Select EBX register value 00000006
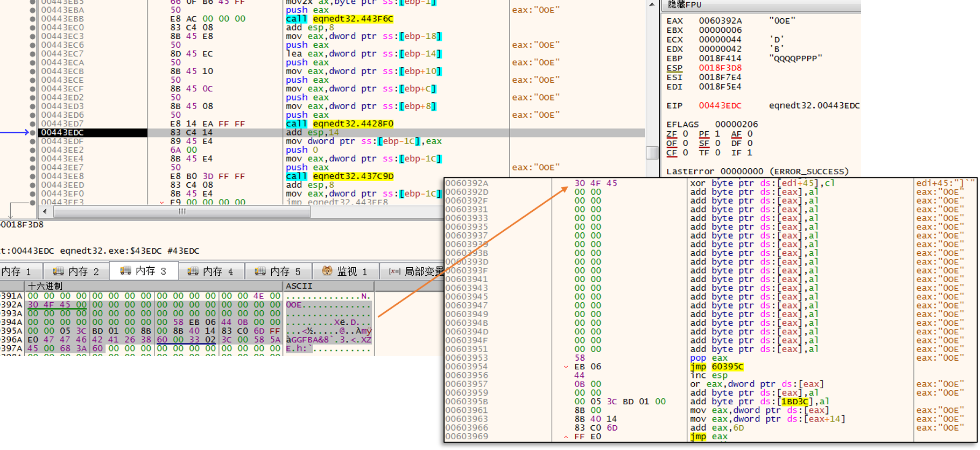Screen dimensions: 980x450 click(720, 30)
